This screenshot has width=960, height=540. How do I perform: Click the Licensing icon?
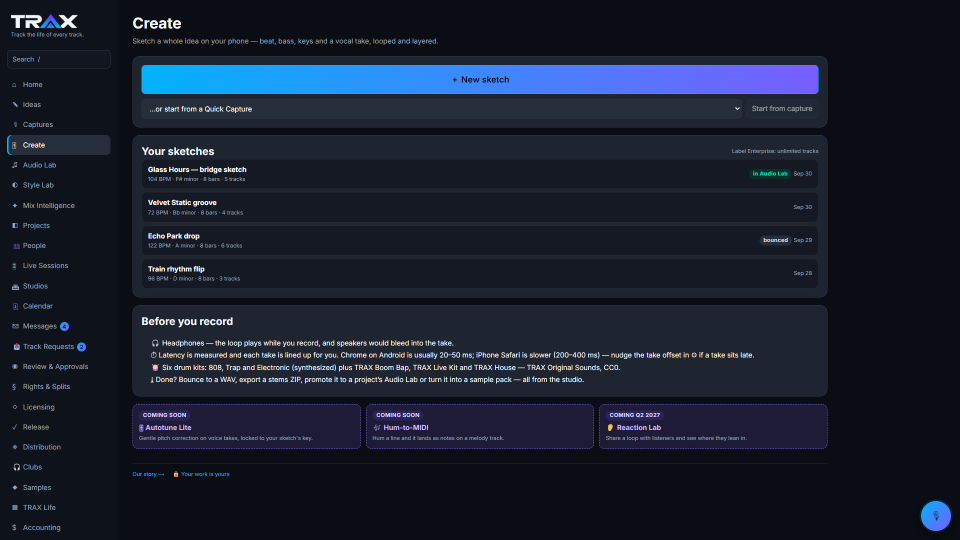15,407
